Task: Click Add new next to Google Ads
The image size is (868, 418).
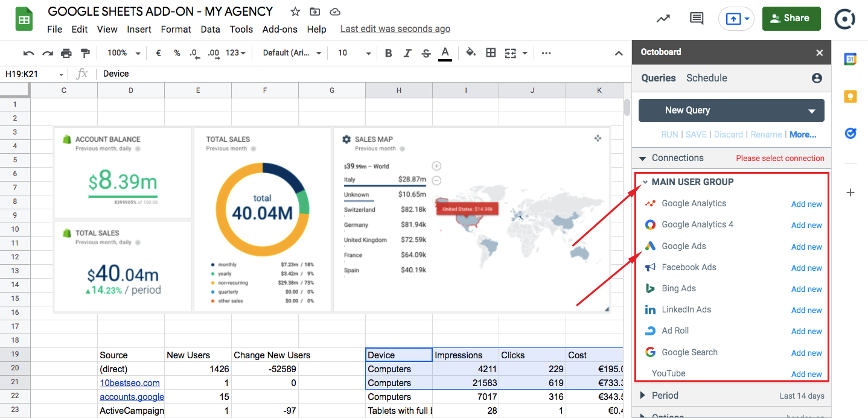Action: [806, 247]
